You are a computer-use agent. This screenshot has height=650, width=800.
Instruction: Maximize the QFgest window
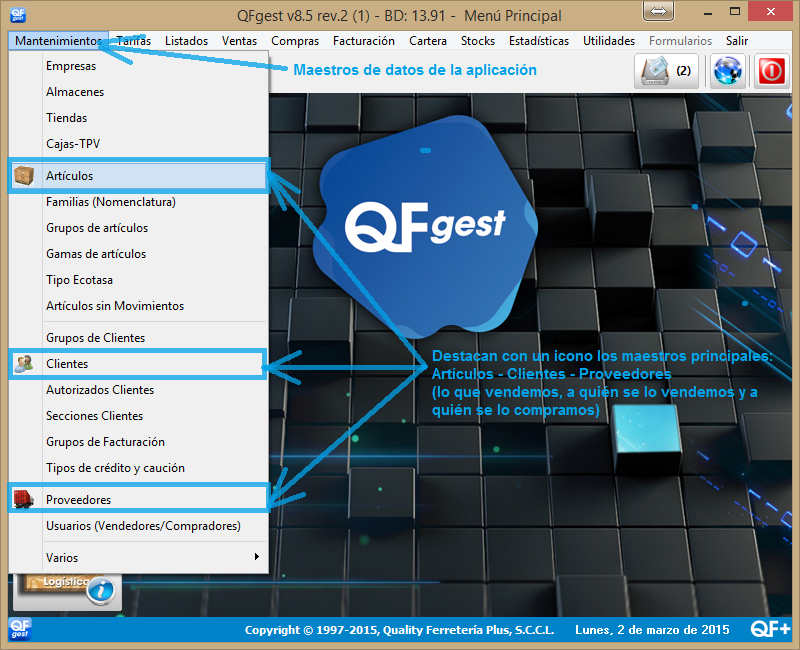click(x=735, y=11)
